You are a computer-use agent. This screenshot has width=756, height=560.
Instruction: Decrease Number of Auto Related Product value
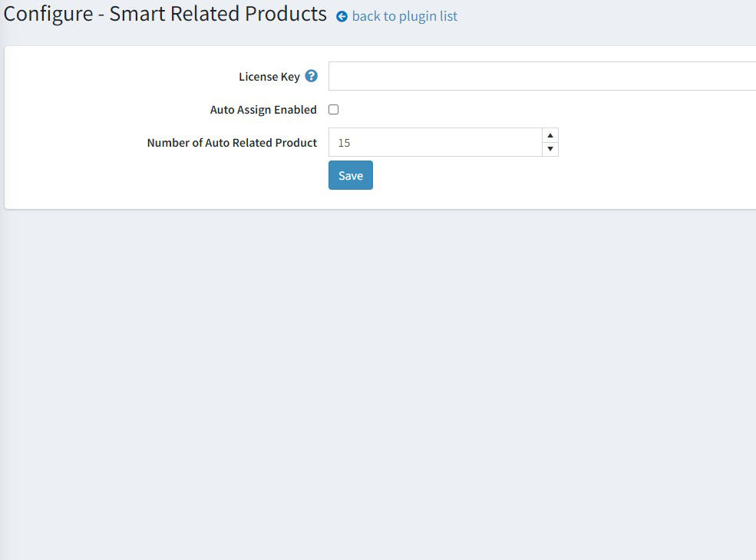pyautogui.click(x=550, y=149)
